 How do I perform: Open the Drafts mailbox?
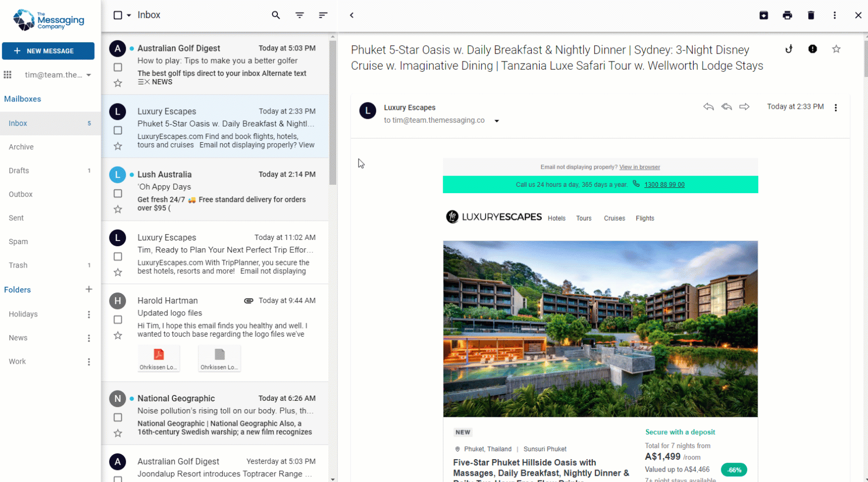pyautogui.click(x=50, y=171)
